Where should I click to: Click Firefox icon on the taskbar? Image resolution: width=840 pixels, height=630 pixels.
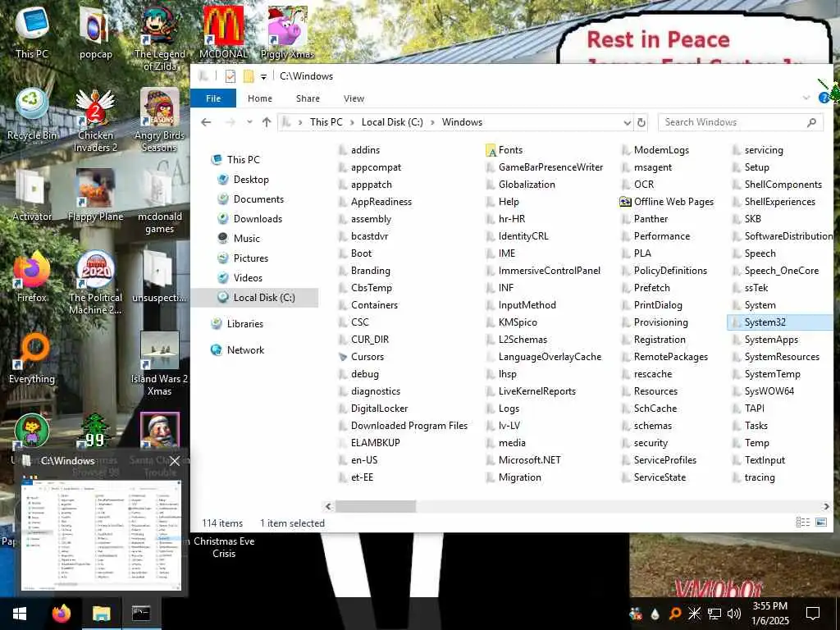click(61, 614)
